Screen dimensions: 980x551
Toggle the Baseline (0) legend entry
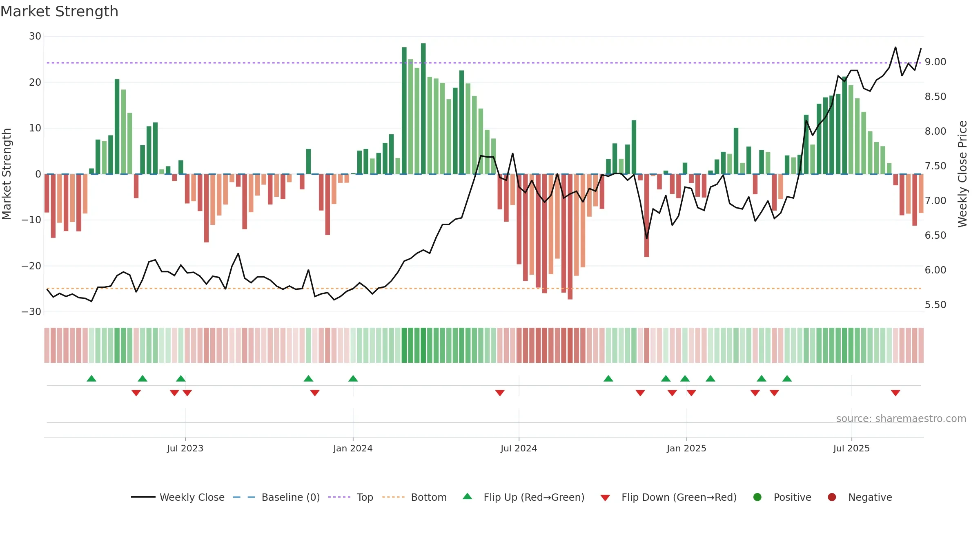276,497
